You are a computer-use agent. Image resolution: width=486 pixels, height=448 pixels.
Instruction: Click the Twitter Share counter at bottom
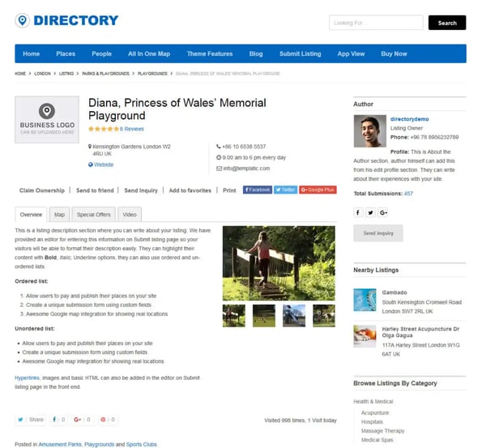tap(31, 420)
